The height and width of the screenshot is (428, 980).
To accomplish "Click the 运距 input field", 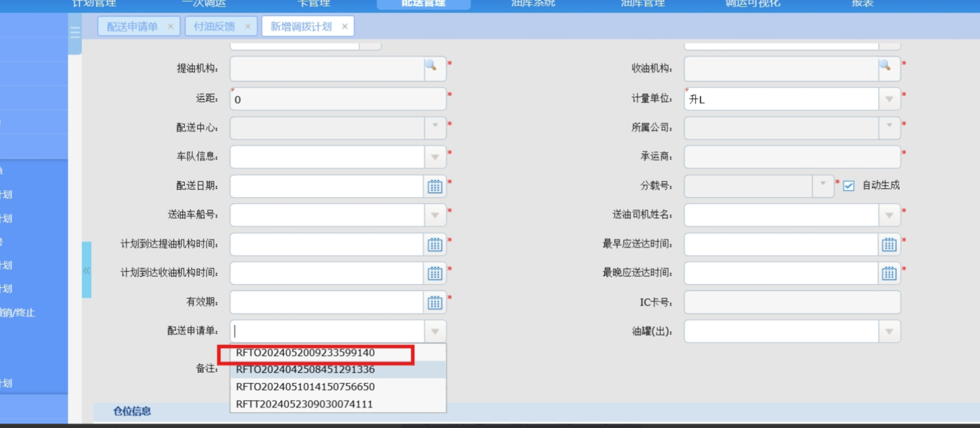I will [x=337, y=99].
